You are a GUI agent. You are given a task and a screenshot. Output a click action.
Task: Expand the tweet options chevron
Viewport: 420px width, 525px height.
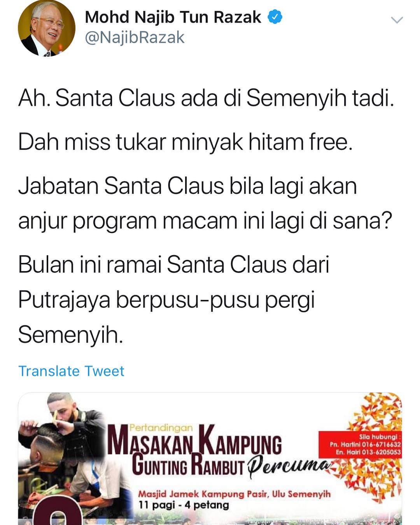tap(397, 20)
